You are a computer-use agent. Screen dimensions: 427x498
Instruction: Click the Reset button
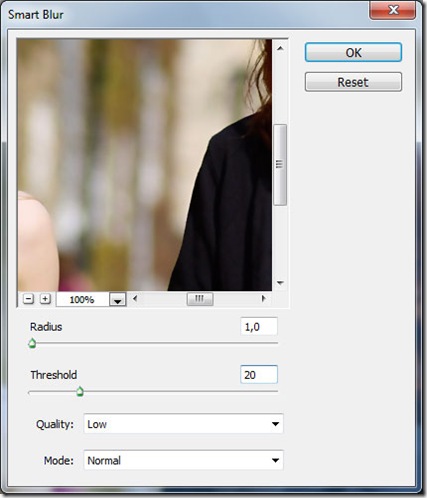pyautogui.click(x=353, y=82)
